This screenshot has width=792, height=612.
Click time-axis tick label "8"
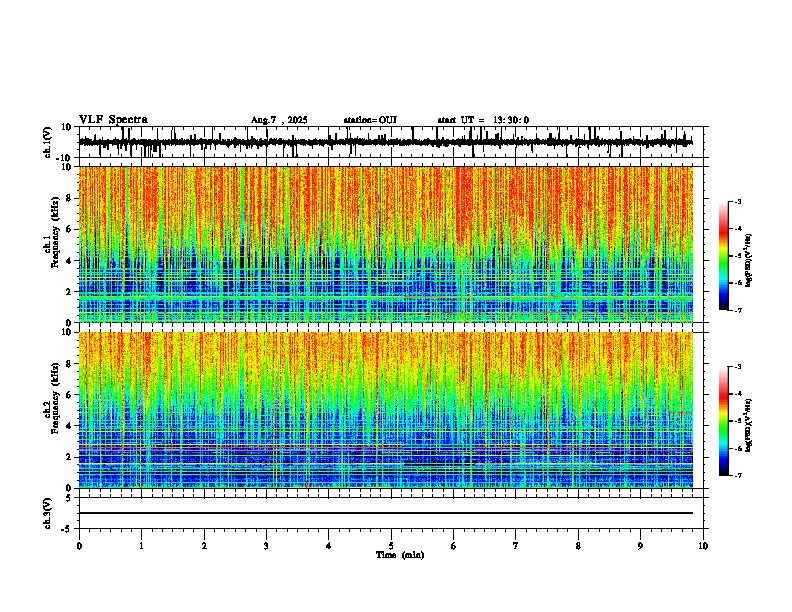click(x=578, y=546)
